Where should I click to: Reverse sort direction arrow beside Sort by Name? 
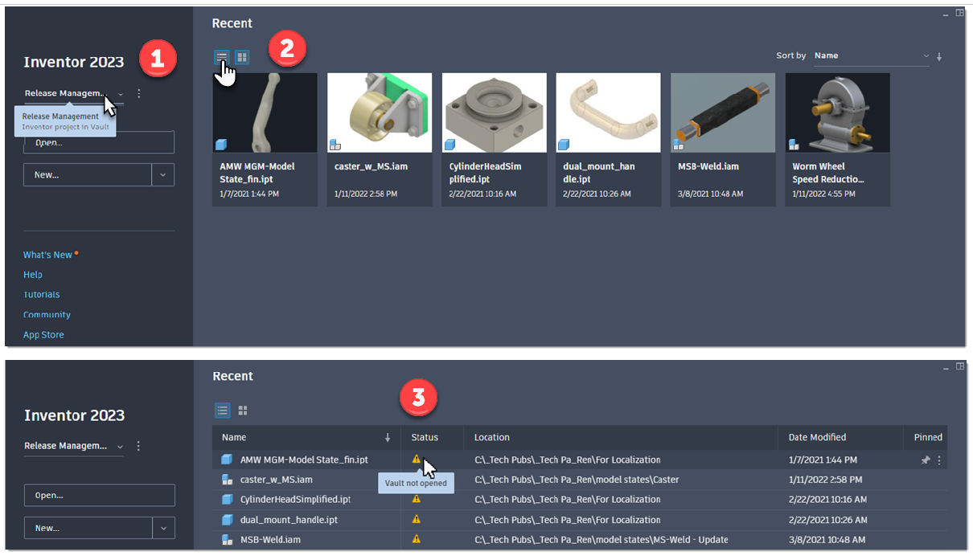(939, 56)
